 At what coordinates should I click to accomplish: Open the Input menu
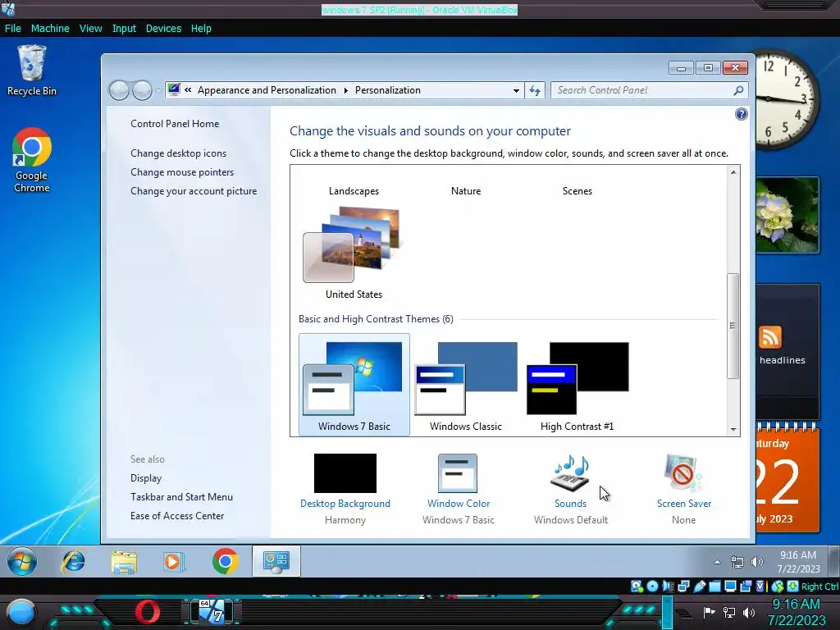click(124, 29)
